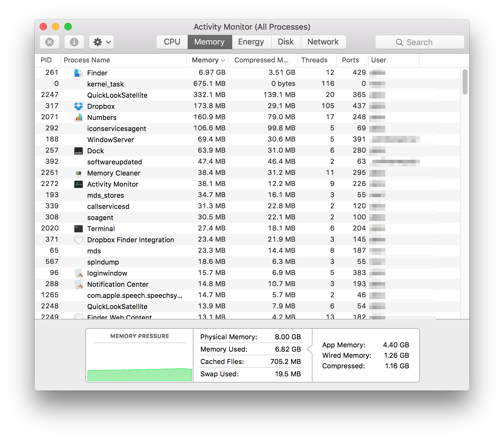This screenshot has width=504, height=440.
Task: Open the Inspect process info icon
Action: (x=74, y=42)
